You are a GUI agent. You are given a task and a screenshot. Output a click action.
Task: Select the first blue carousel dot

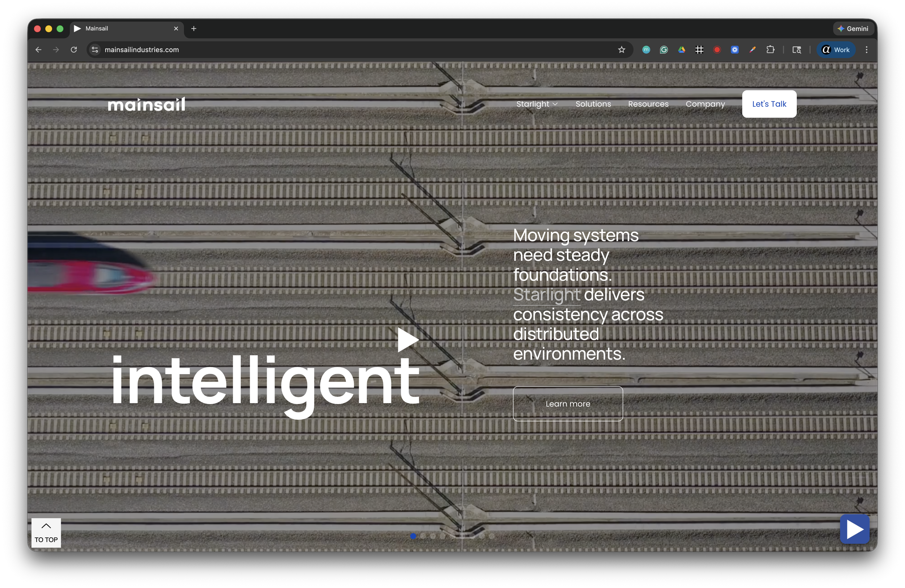pos(413,536)
